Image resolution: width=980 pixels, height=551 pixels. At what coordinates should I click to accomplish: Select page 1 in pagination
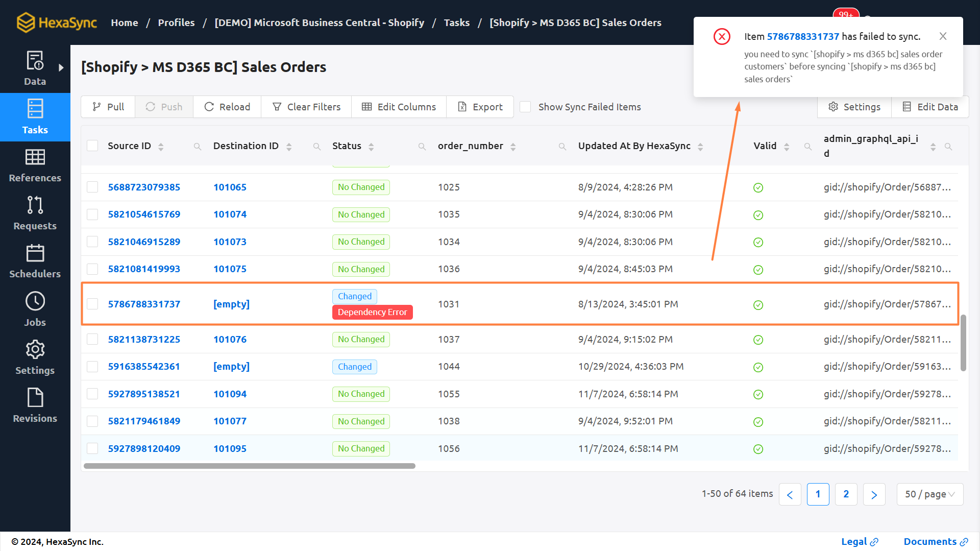818,494
